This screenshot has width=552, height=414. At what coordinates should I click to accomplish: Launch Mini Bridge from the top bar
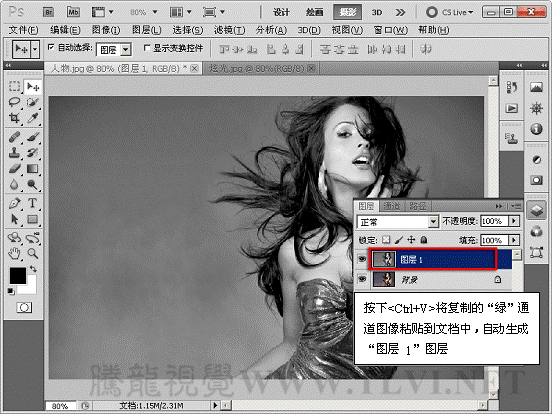click(x=73, y=12)
